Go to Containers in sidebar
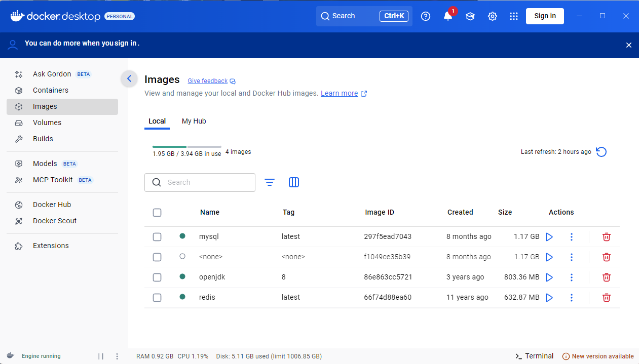The image size is (639, 364). 62,90
